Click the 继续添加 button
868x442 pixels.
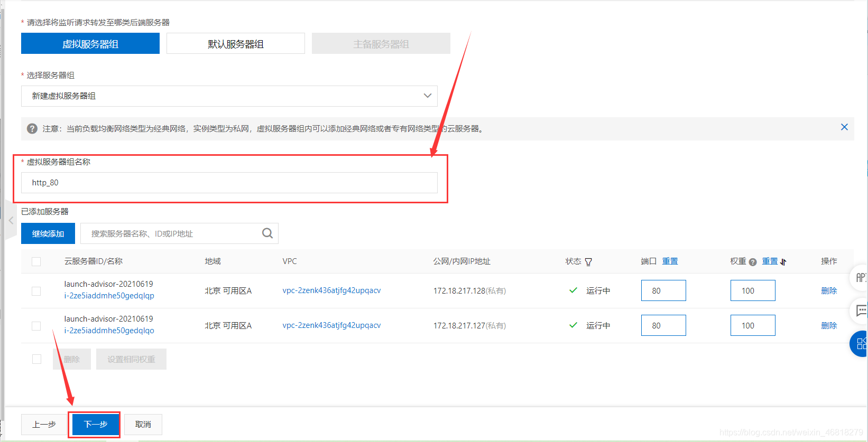48,233
